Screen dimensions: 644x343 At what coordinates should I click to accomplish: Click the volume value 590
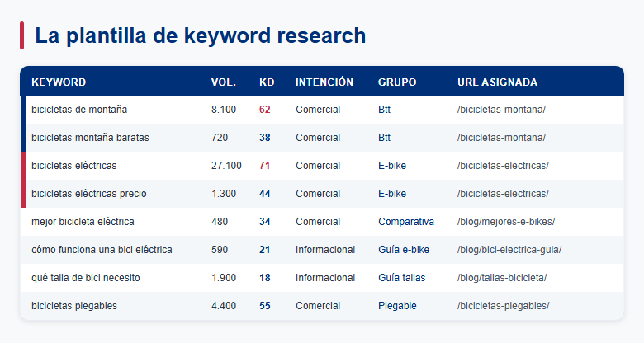tap(220, 250)
